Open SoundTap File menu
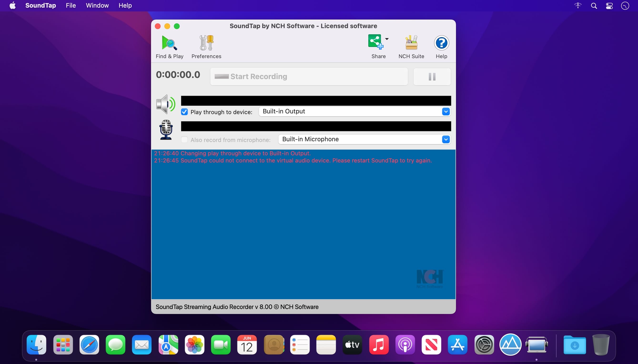Viewport: 638px width, 364px height. coord(70,5)
